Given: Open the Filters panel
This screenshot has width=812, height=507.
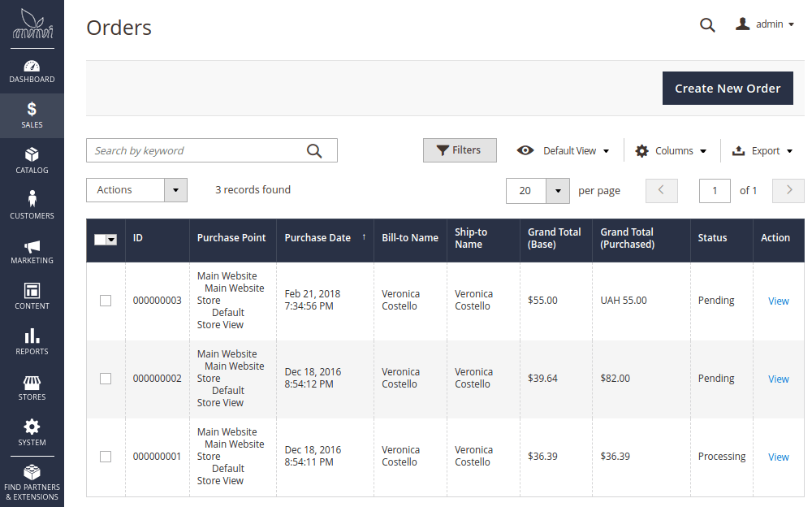Looking at the screenshot, I should click(460, 150).
